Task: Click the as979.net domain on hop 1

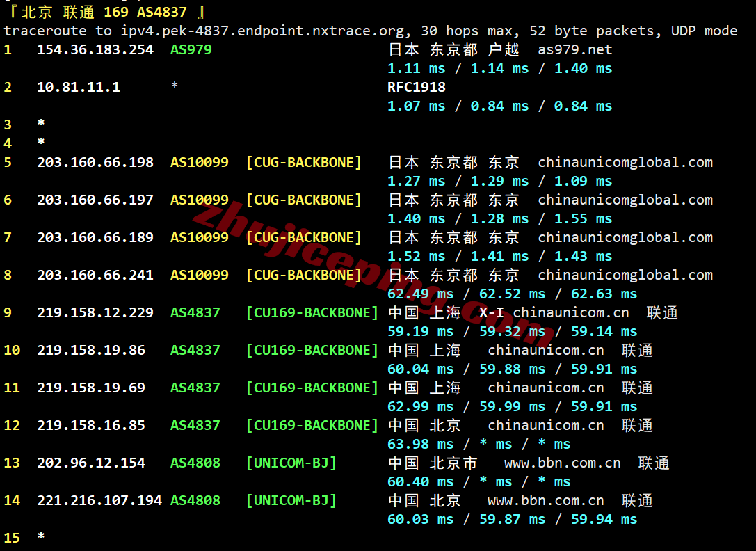Action: point(574,49)
